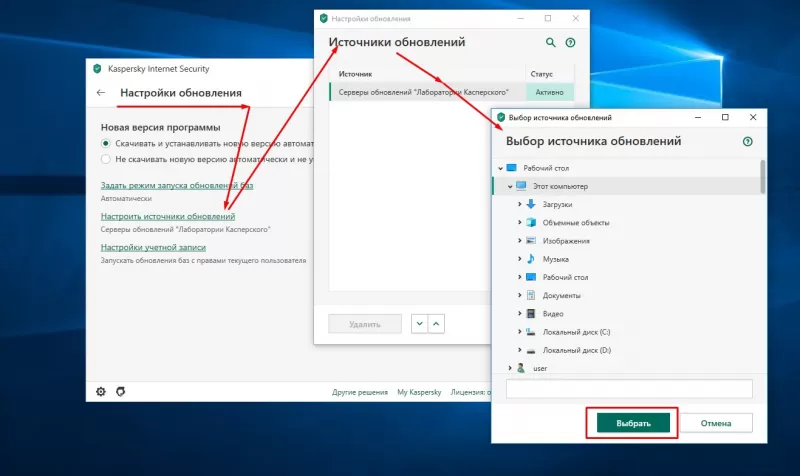The height and width of the screenshot is (476, 800).
Task: Click the Документы icon in tree
Action: coord(531,295)
